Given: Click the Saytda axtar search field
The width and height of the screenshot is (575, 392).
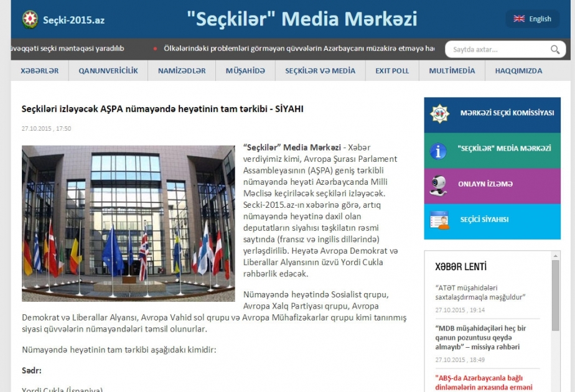Looking at the screenshot, I should pos(505,49).
